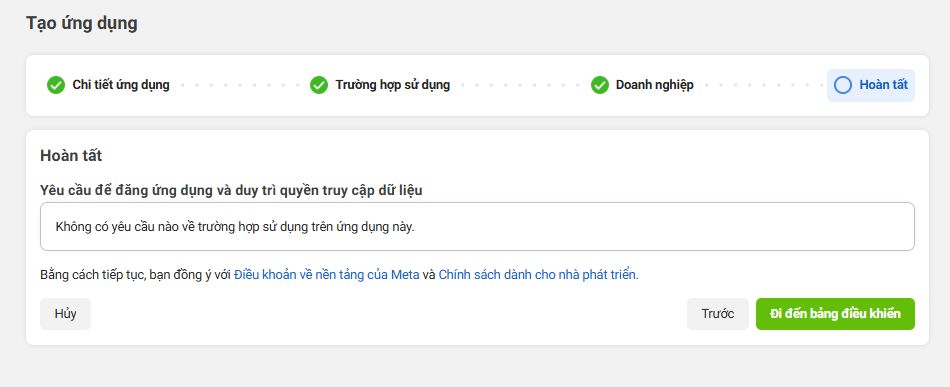Click the green Đi đến bảng điều khiển button
Image resolution: width=950 pixels, height=387 pixels.
(x=835, y=314)
